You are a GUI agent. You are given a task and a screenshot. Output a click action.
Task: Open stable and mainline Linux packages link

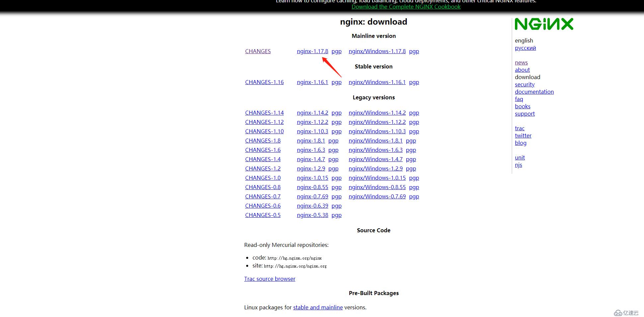coord(318,307)
